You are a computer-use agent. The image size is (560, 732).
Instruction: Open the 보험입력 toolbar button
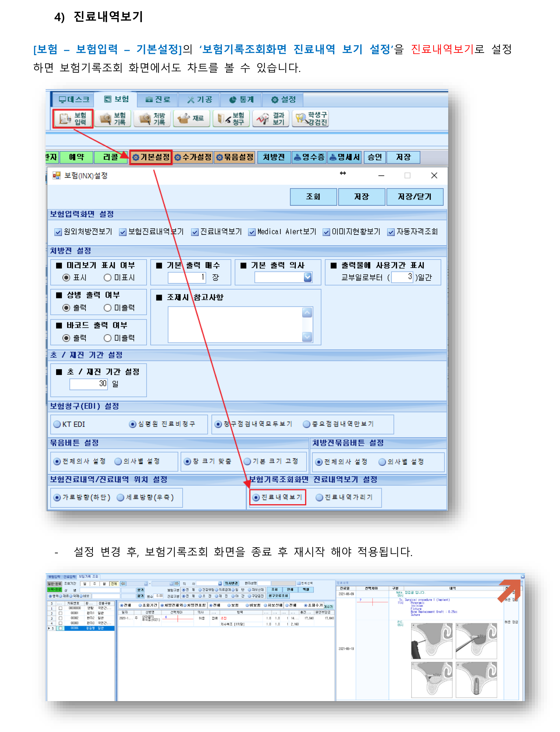pyautogui.click(x=73, y=119)
